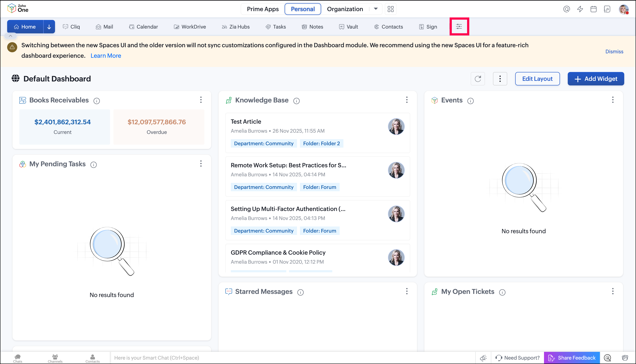This screenshot has width=636, height=364.
Task: Collapse the tab bar with chevron
Action: coord(11,36)
